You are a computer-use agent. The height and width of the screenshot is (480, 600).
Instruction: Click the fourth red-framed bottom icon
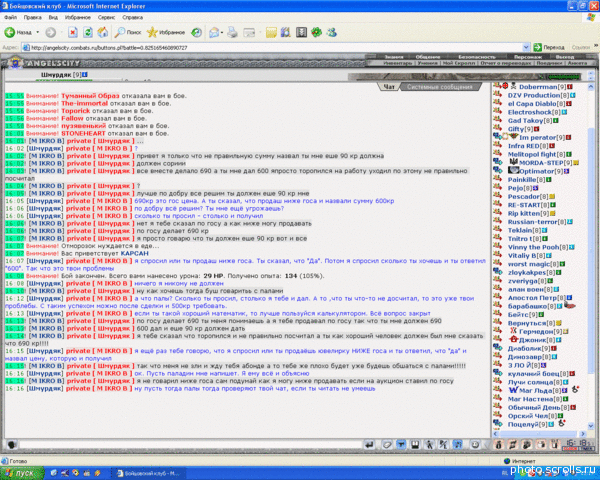pos(541,444)
